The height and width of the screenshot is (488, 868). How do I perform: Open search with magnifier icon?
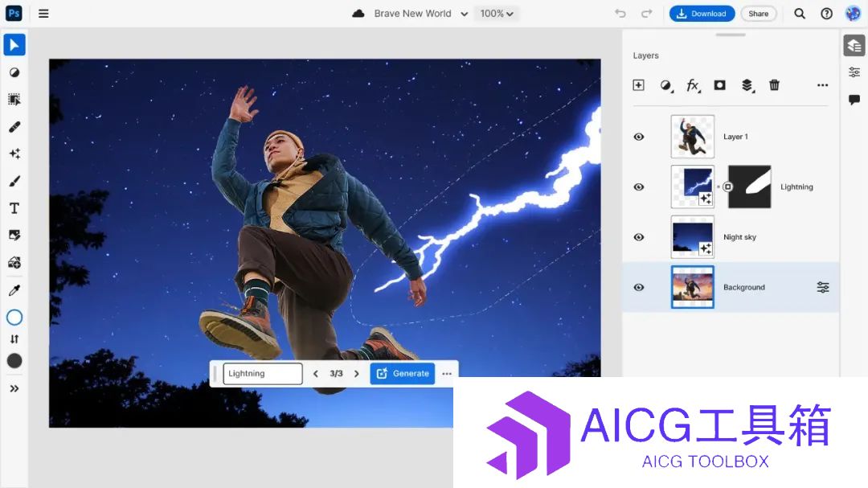pyautogui.click(x=800, y=14)
